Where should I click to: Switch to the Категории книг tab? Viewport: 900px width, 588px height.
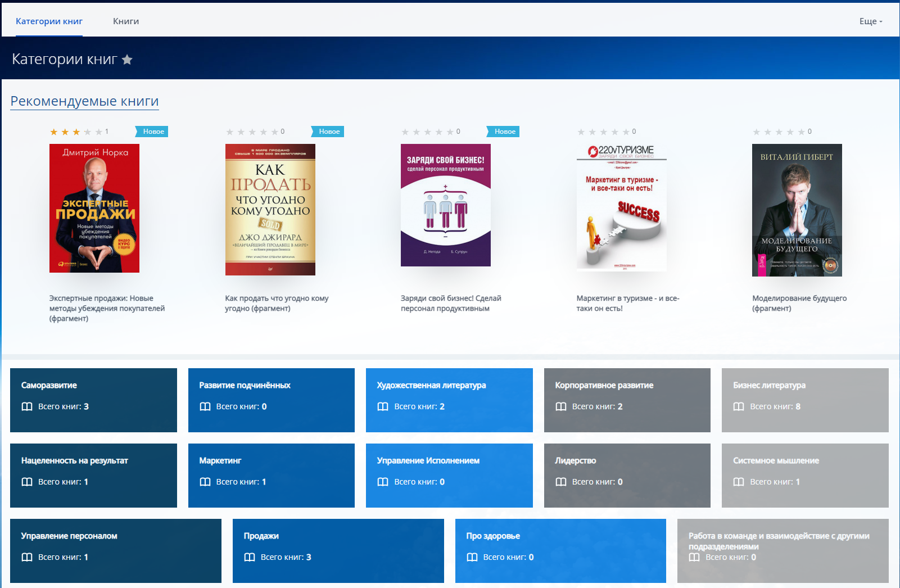tap(49, 21)
